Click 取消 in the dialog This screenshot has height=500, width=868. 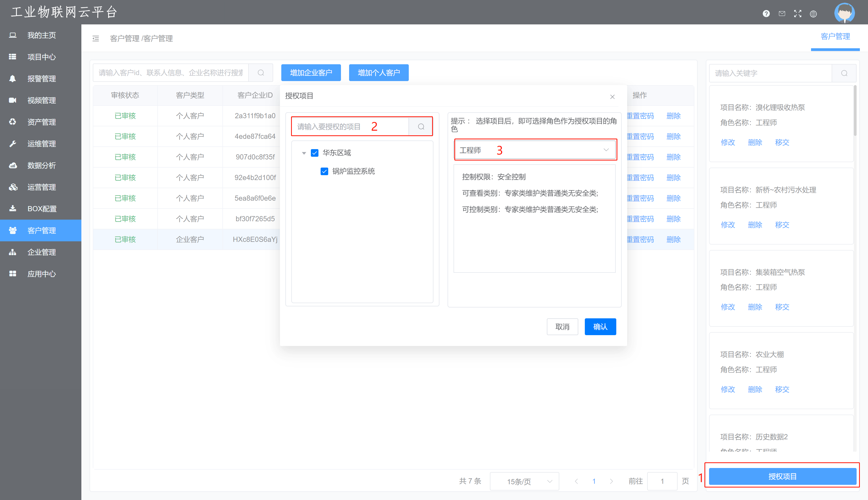coord(562,326)
